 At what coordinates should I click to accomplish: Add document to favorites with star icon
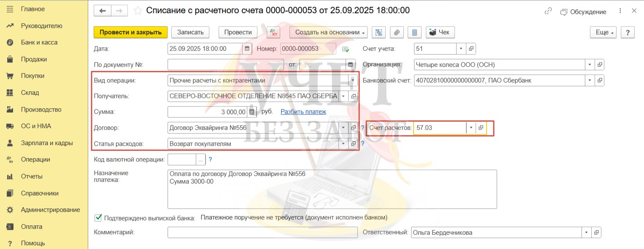point(137,11)
